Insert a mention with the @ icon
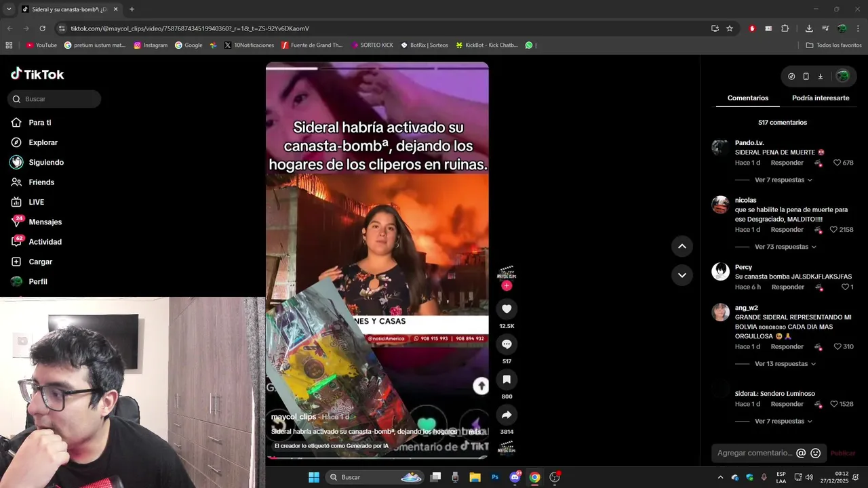868x488 pixels. coord(801,453)
